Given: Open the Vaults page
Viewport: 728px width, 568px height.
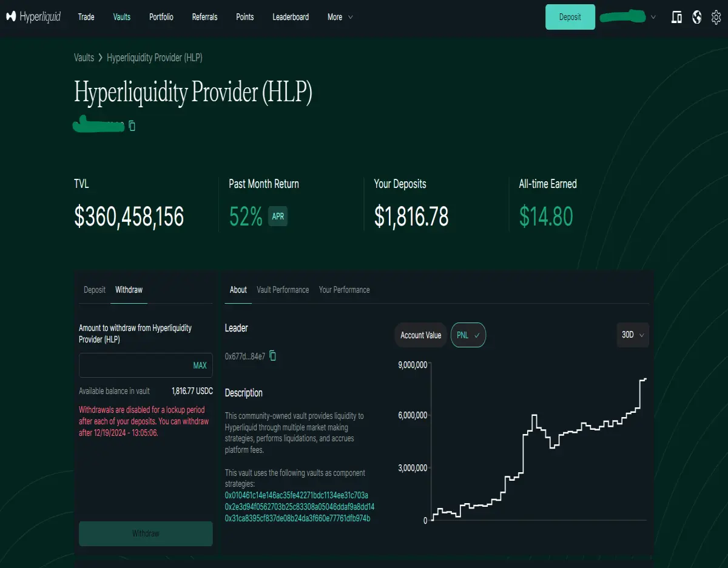Looking at the screenshot, I should pos(122,17).
